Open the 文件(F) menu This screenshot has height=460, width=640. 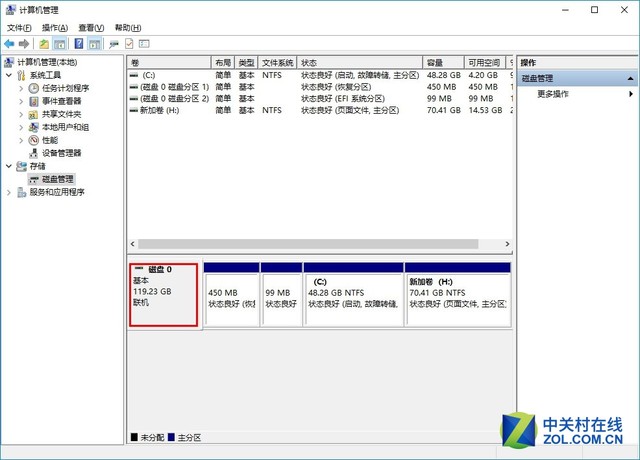click(x=19, y=28)
